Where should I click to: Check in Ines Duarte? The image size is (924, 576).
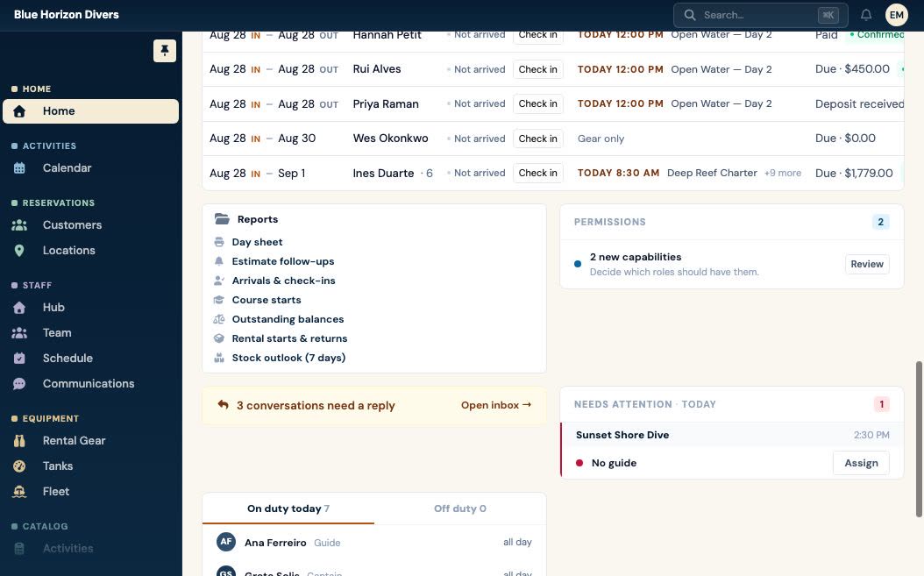click(538, 173)
